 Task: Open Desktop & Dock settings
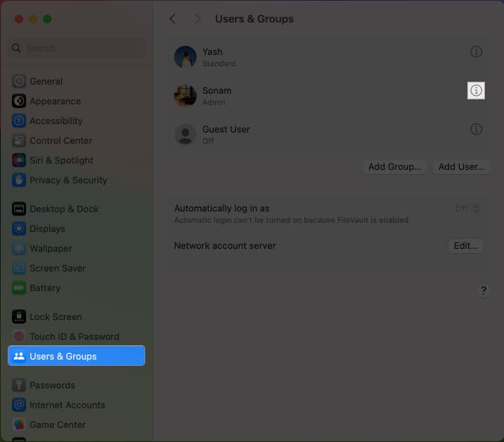[76, 209]
